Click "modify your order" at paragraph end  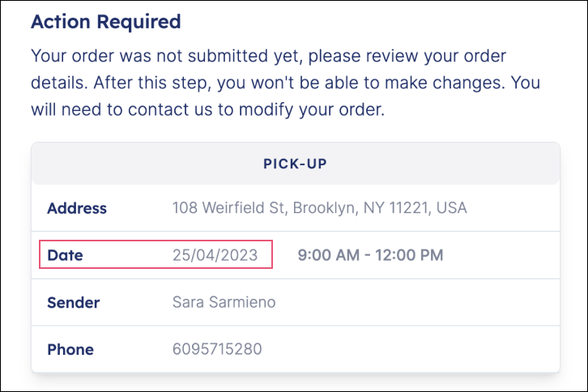pyautogui.click(x=312, y=110)
